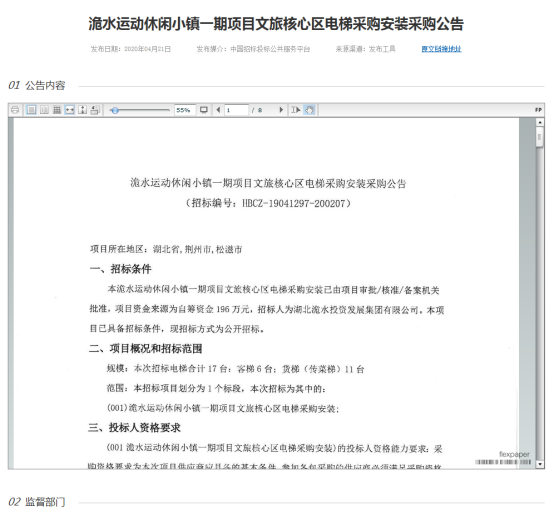Select the text selection cursor tool
The width and height of the screenshot is (554, 517).
296,110
